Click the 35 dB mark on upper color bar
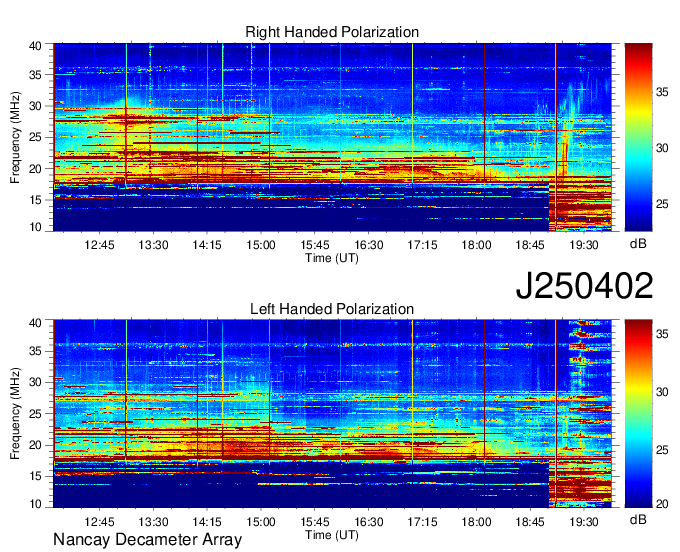Viewport: 680px width, 552px height. [662, 92]
